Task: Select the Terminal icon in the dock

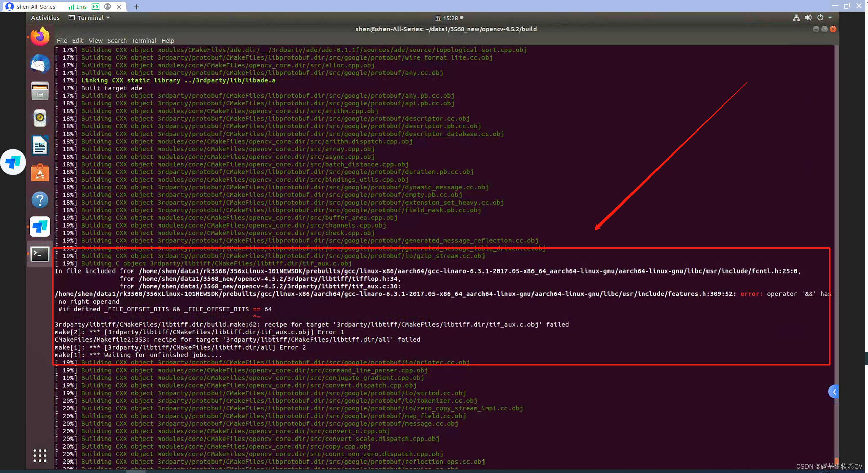Action: coord(40,254)
